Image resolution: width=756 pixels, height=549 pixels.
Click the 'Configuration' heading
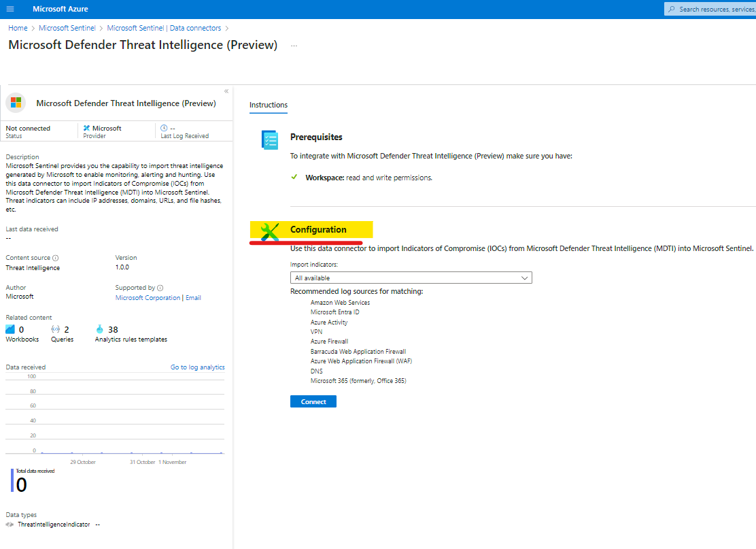pyautogui.click(x=318, y=230)
